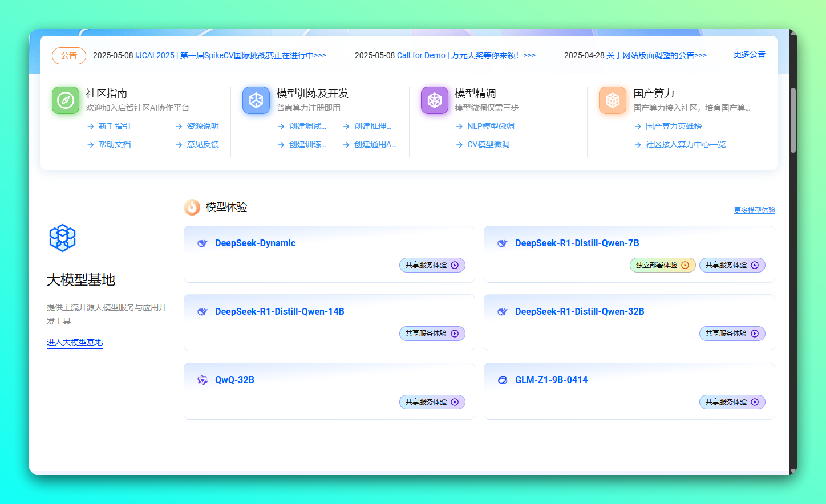Click the GLM-Z1-9B-0414 model logo icon
The height and width of the screenshot is (504, 826).
(502, 380)
